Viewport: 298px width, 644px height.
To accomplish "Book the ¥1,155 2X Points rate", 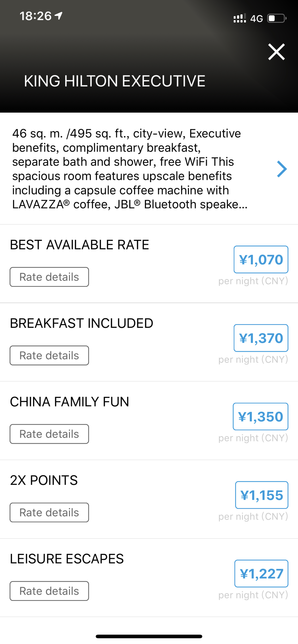I will [x=262, y=495].
